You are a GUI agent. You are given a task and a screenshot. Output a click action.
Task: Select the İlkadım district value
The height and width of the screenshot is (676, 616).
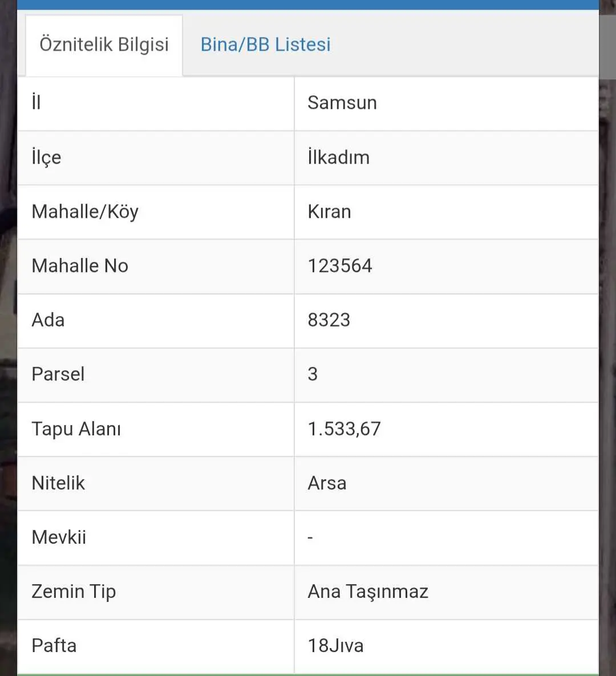[x=338, y=157]
